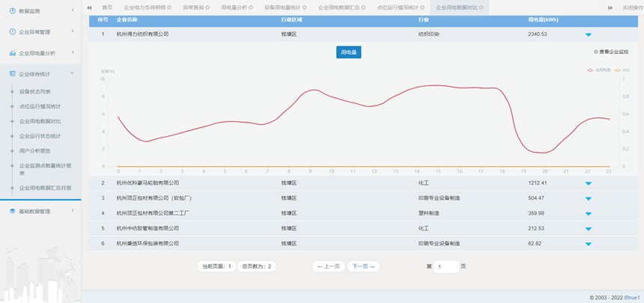The image size is (644, 303).
Task: Go to next page with 下一页
Action: point(364,266)
